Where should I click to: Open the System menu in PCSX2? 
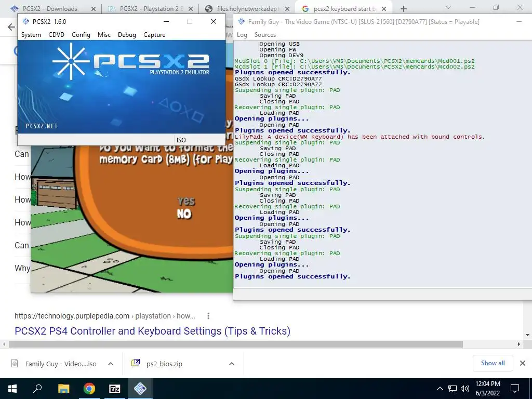31,35
